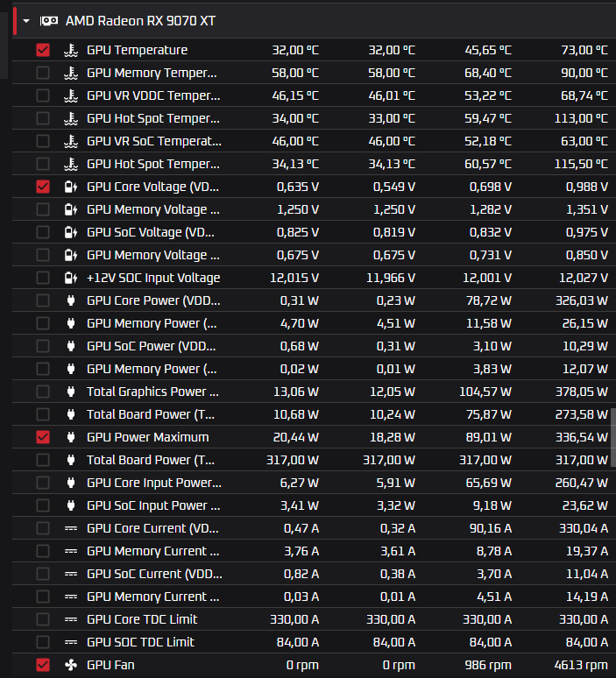Image resolution: width=616 pixels, height=678 pixels.
Task: Click the plug icon for Total Graphics Power
Action: pyautogui.click(x=71, y=392)
